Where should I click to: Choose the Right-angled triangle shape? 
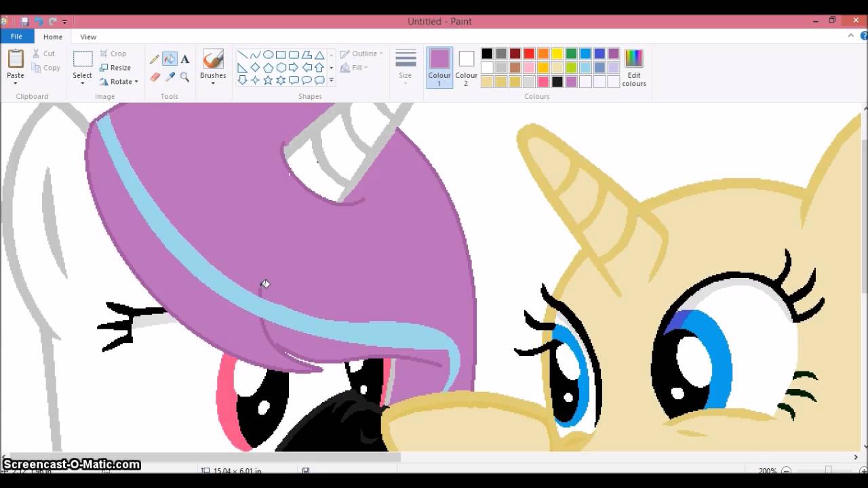pos(242,68)
